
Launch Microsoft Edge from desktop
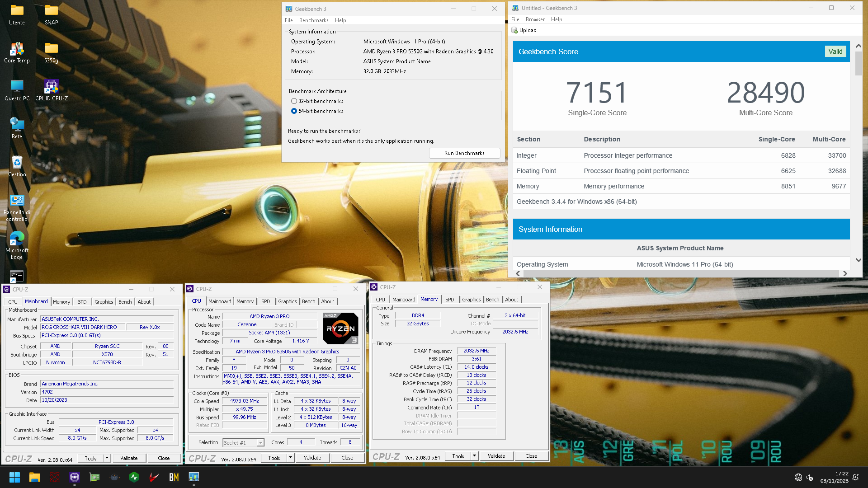[x=17, y=246]
